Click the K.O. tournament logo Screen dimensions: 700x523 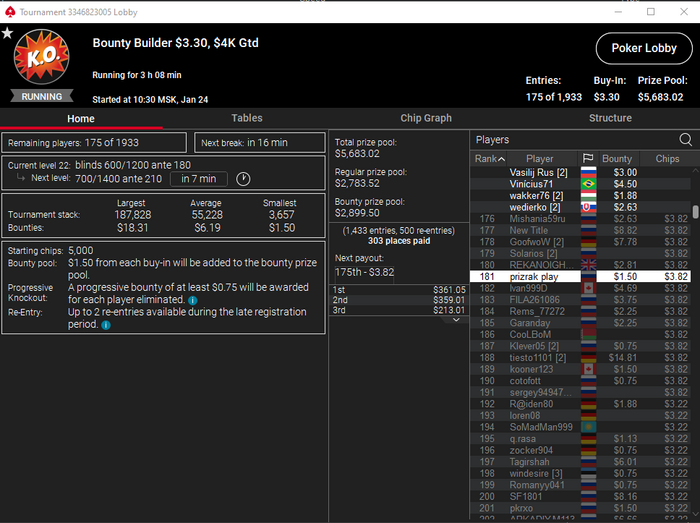[x=42, y=57]
